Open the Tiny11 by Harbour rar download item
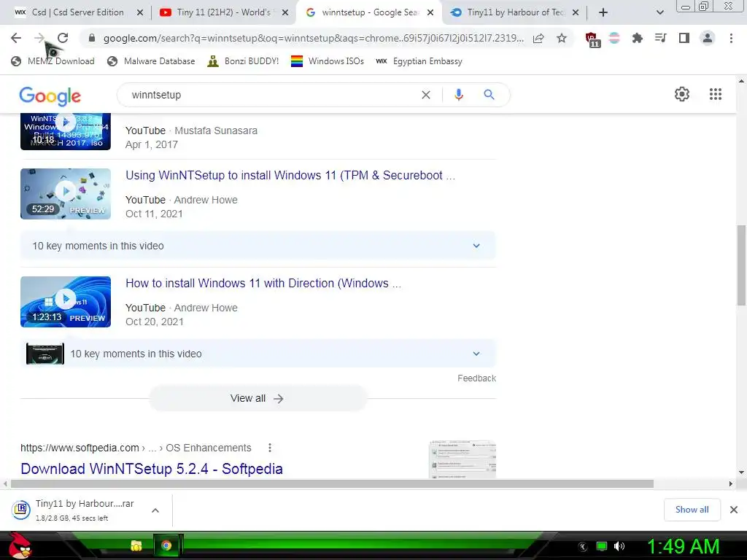Image resolution: width=747 pixels, height=560 pixels. [x=76, y=510]
